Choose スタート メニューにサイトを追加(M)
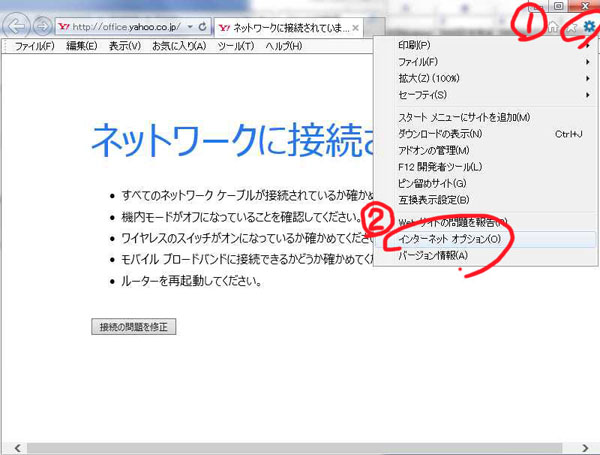The height and width of the screenshot is (455, 600). (x=486, y=117)
